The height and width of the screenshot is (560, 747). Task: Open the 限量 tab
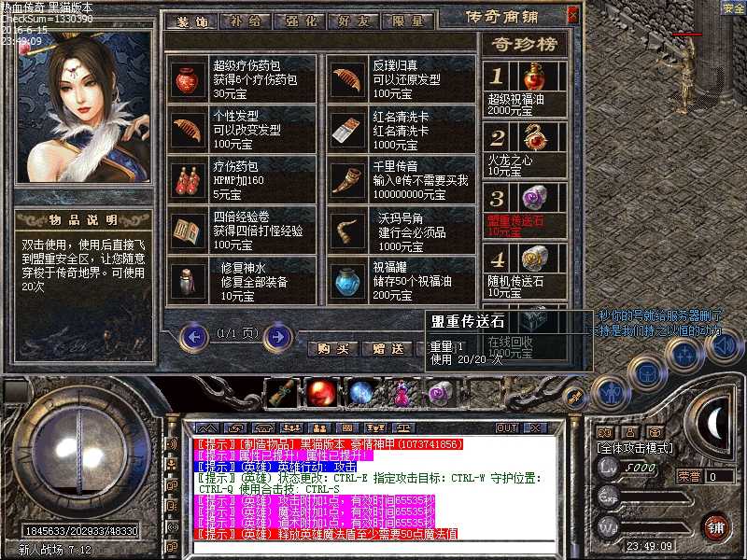[x=408, y=21]
